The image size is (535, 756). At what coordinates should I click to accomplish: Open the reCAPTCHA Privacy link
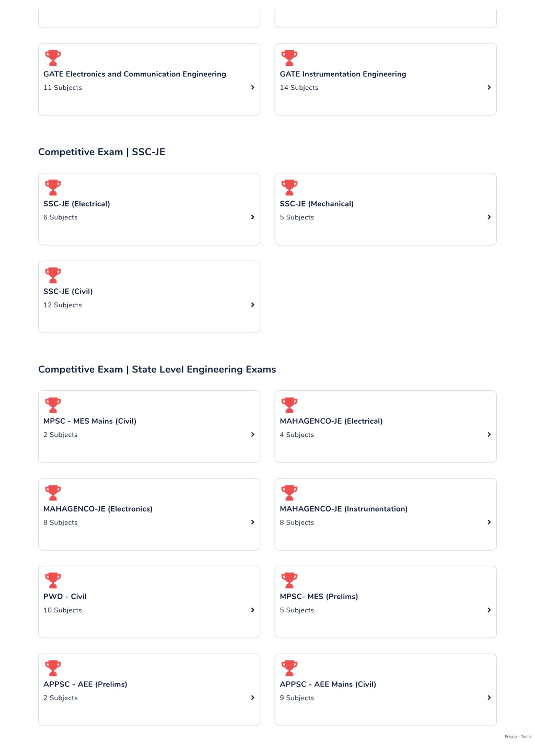coord(510,737)
